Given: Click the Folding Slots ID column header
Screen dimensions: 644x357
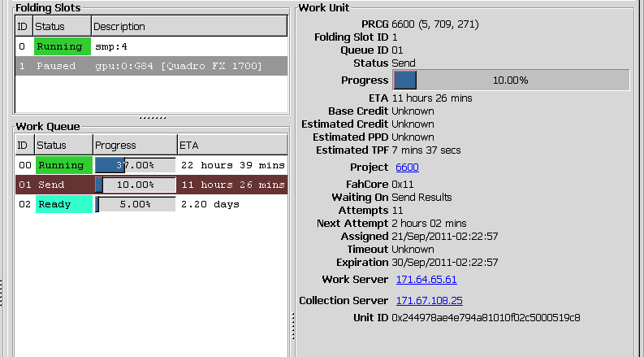Looking at the screenshot, I should point(24,26).
